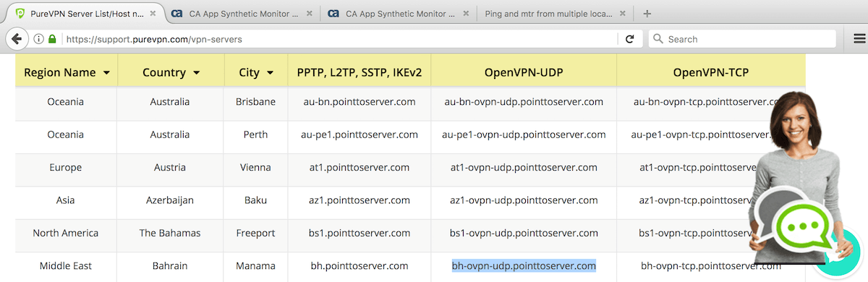The image size is (868, 282).
Task: Click the OpenVPN-TCP column header
Action: (x=710, y=72)
